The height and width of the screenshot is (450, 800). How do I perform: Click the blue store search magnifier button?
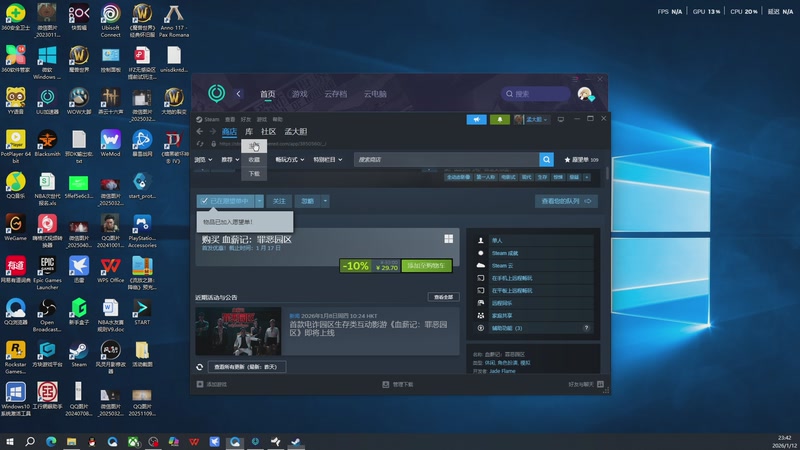pyautogui.click(x=546, y=160)
